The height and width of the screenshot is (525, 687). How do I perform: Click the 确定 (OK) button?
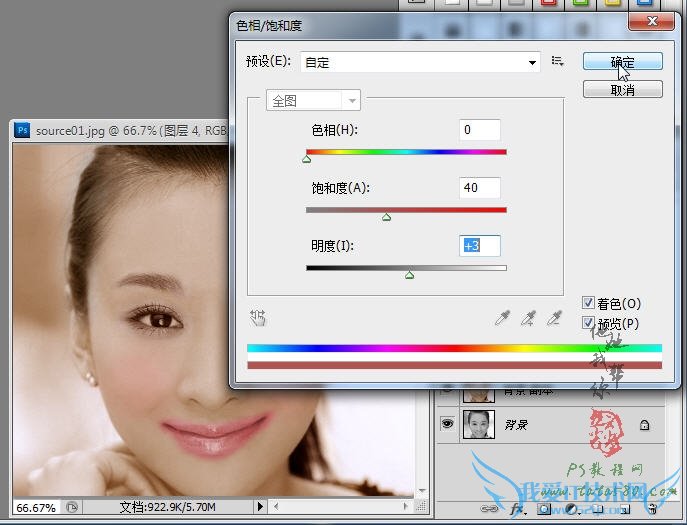point(622,61)
